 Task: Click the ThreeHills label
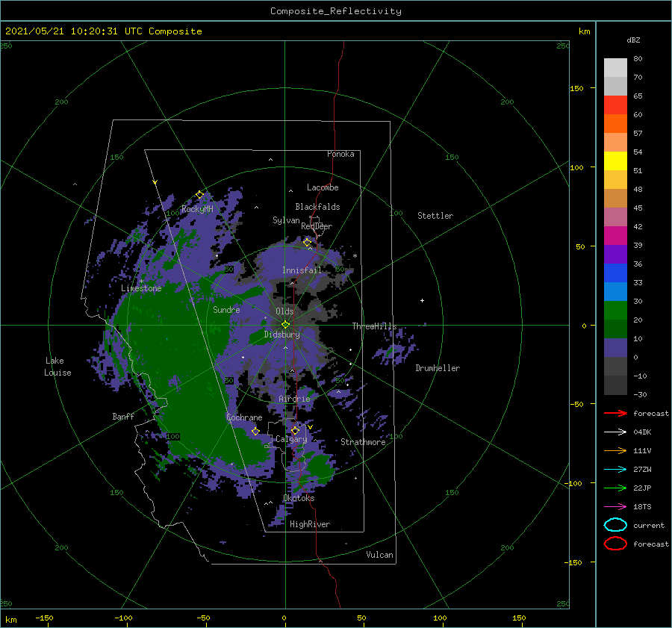point(374,326)
